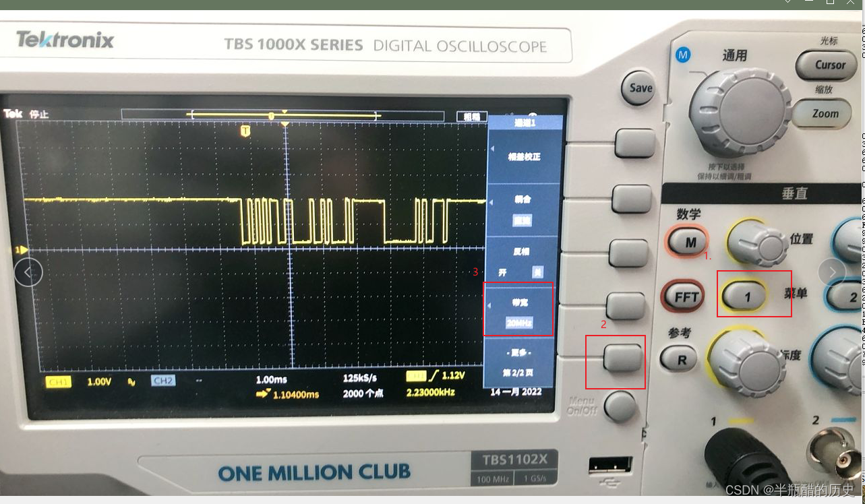Viewport: 865px width, 504px height.
Task: Click the Save button on the oscilloscope
Action: [x=638, y=88]
